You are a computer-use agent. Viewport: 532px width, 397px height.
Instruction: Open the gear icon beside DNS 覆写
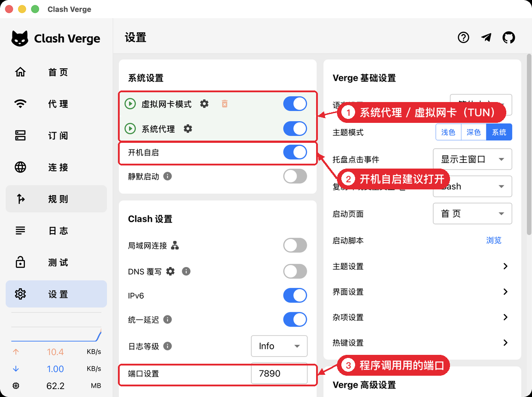pos(170,271)
